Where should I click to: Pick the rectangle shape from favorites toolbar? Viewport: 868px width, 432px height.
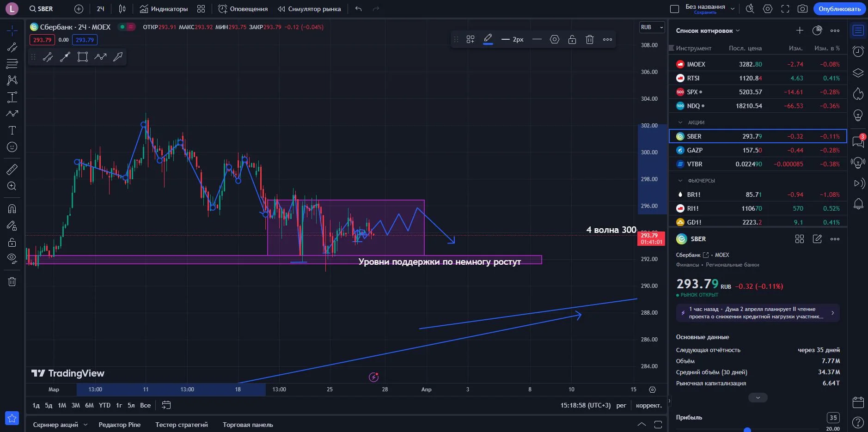(x=83, y=57)
